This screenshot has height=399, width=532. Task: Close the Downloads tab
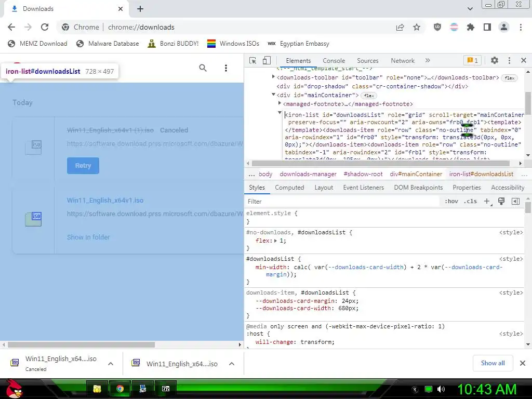coord(121,9)
